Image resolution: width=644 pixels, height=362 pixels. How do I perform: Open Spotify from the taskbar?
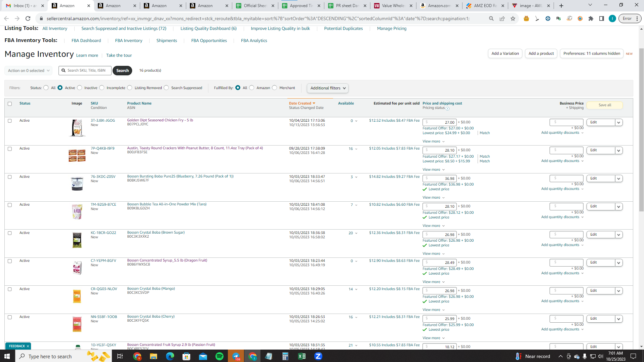pyautogui.click(x=219, y=356)
